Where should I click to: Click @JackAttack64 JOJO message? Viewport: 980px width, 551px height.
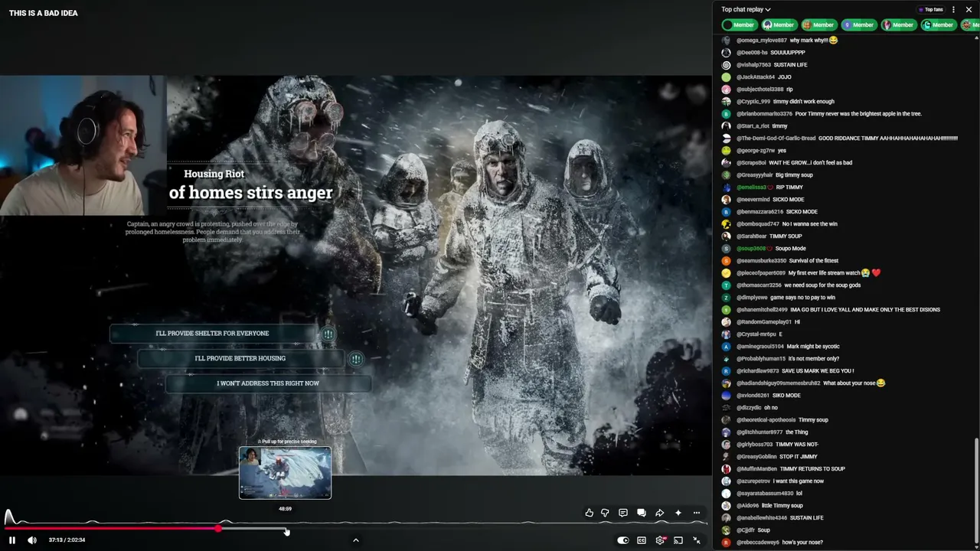(764, 77)
